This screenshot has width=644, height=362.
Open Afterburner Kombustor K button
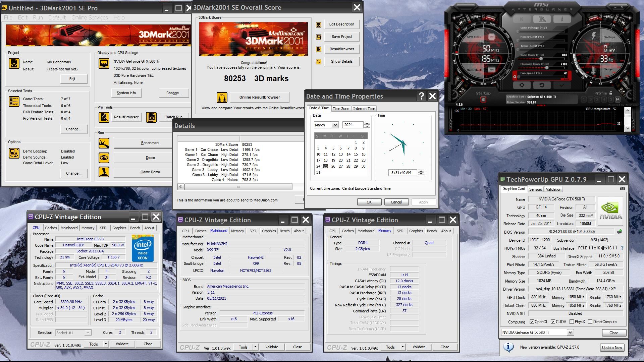[521, 19]
